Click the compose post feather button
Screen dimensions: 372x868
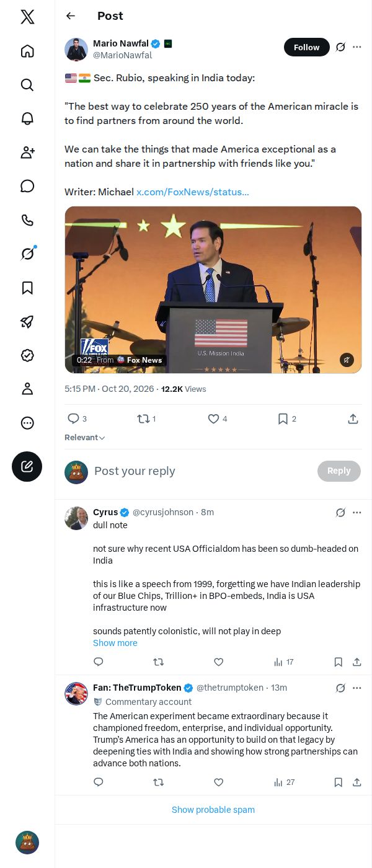tap(27, 467)
